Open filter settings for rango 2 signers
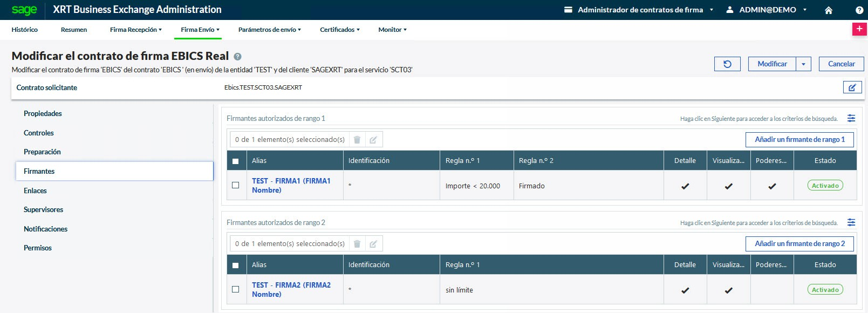This screenshot has width=868, height=313. [851, 222]
